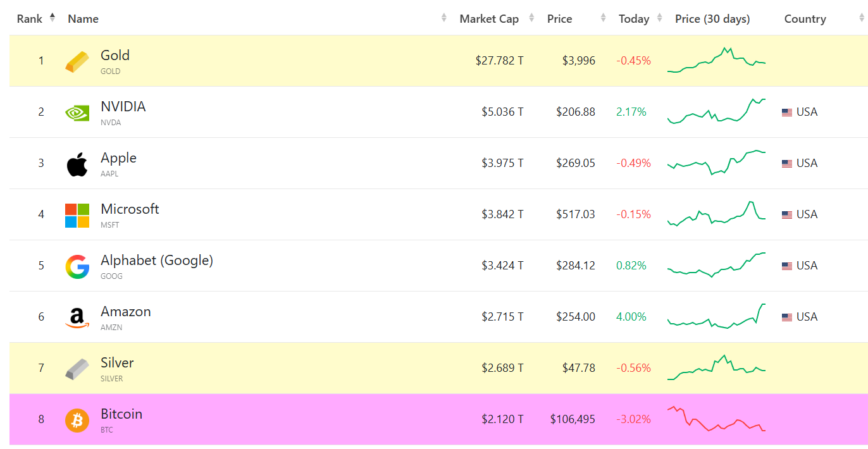Click the NVIDIA logo icon
Viewport: 868px width, 449px height.
77,113
